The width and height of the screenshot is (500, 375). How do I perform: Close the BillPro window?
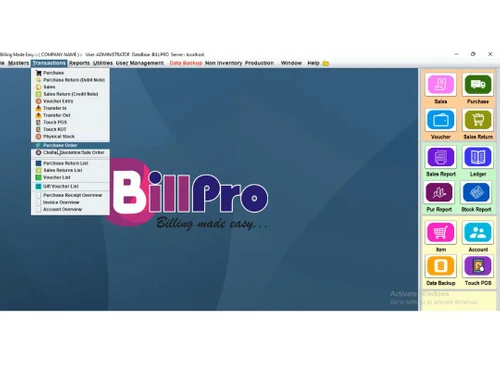point(490,54)
